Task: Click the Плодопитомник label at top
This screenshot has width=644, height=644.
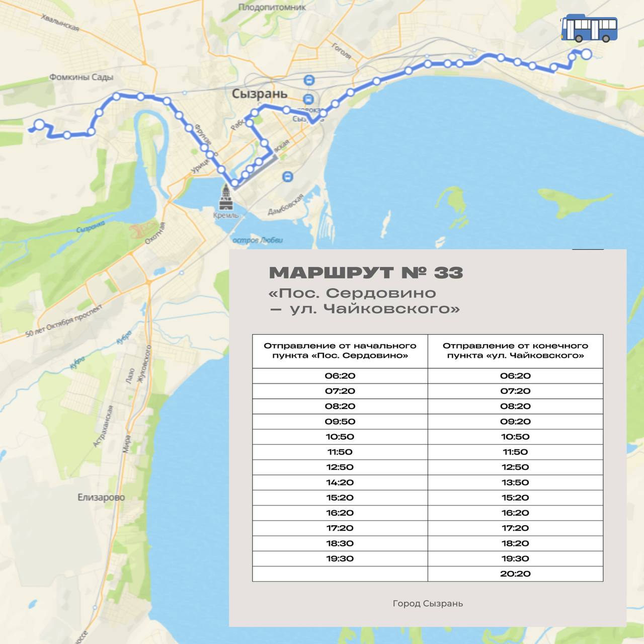Action: pyautogui.click(x=272, y=7)
